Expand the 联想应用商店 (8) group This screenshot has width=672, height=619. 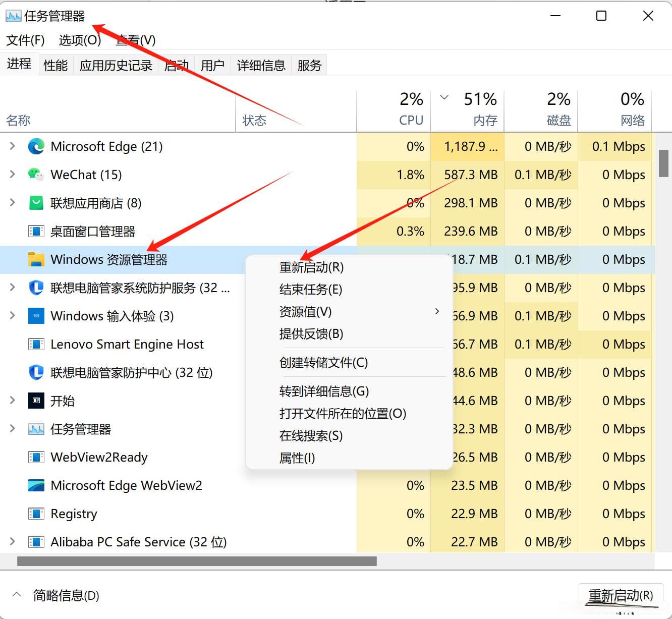[13, 203]
